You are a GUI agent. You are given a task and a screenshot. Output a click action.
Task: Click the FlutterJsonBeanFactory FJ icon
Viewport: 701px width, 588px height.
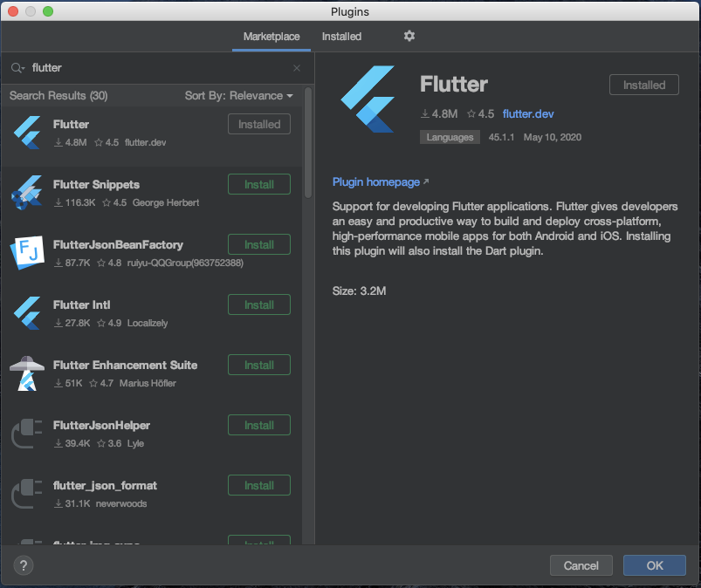coord(27,253)
